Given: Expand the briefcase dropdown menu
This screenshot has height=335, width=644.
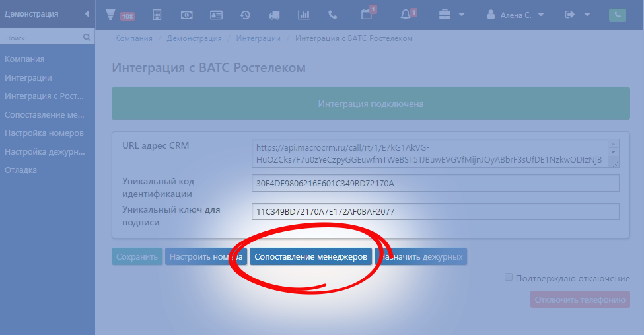Looking at the screenshot, I should click(452, 15).
